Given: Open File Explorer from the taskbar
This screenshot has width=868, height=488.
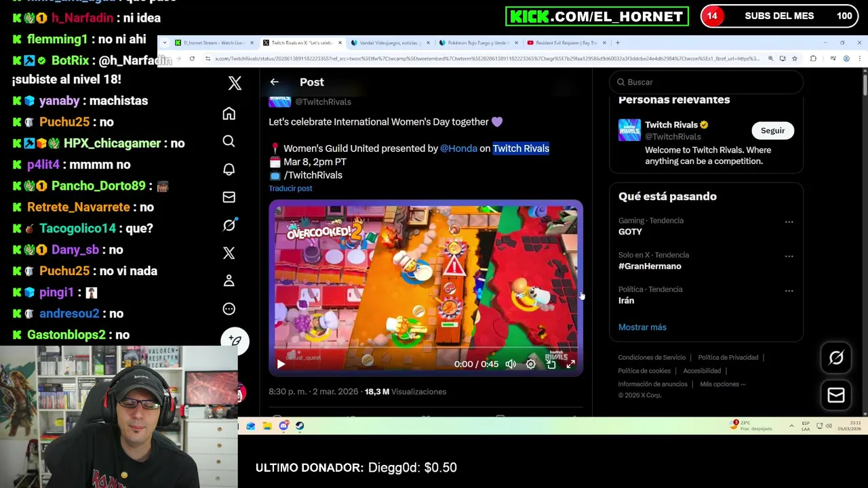Looking at the screenshot, I should (x=267, y=426).
